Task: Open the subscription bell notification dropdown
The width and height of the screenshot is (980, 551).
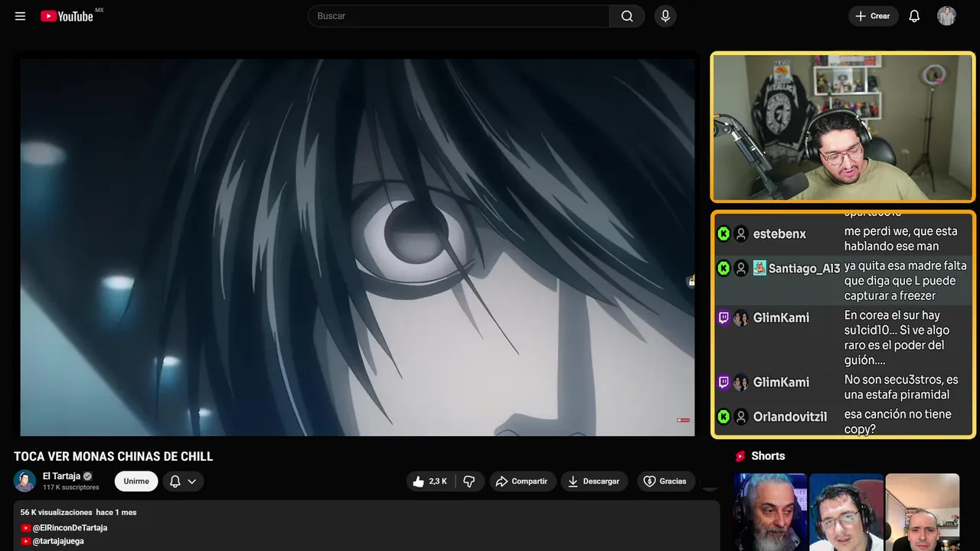Action: tap(183, 481)
